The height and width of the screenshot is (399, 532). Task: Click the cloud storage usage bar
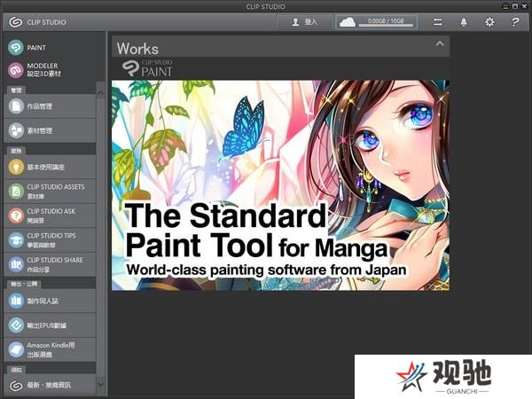click(386, 26)
